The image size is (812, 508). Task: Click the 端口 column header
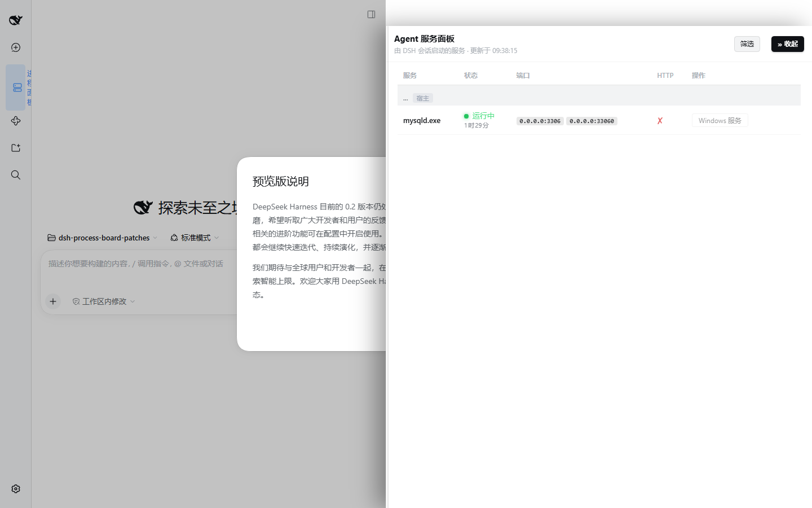523,76
